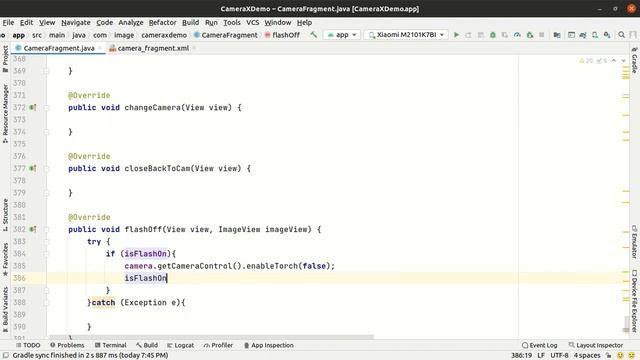The image size is (640, 360).
Task: Click the flashOff breadcrumb in navigation bar
Action: 282,35
